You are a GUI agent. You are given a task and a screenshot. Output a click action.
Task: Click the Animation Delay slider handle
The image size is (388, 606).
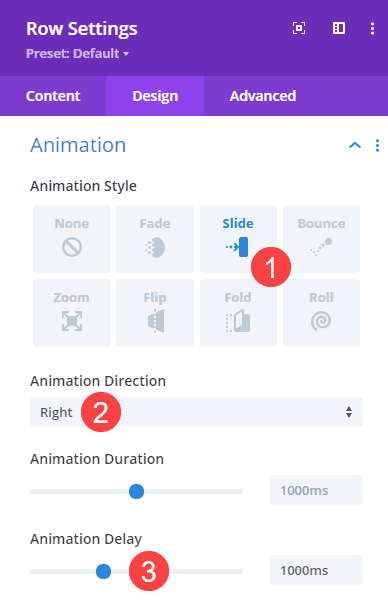[104, 571]
